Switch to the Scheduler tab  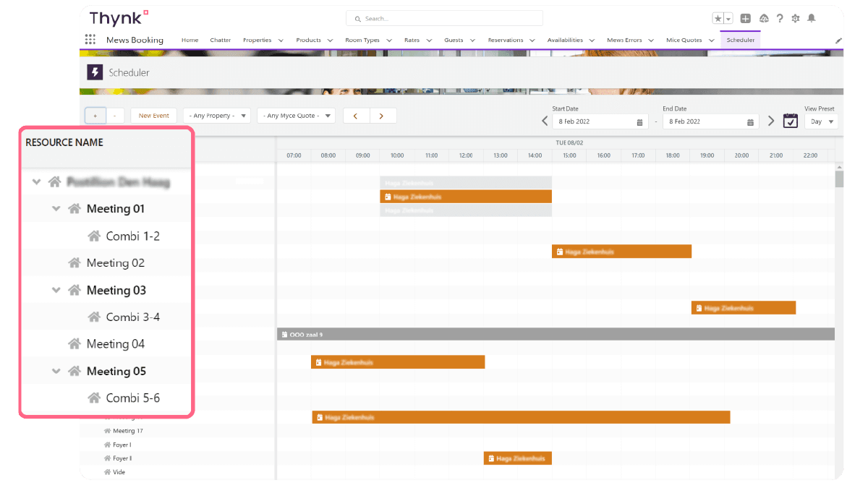tap(740, 40)
